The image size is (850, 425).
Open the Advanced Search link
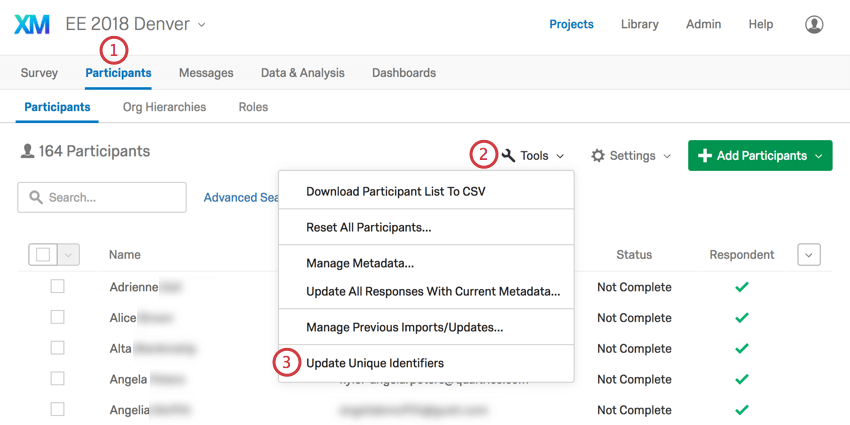pyautogui.click(x=240, y=198)
